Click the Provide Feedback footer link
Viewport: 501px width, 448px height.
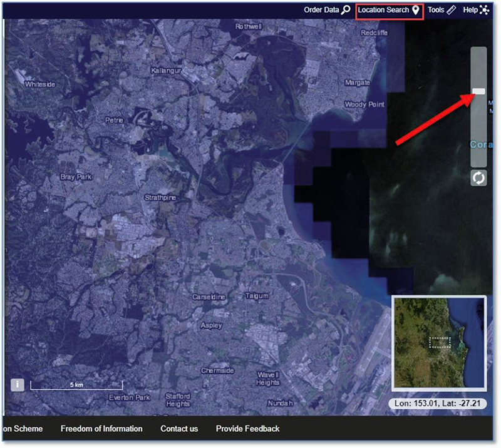tap(247, 429)
